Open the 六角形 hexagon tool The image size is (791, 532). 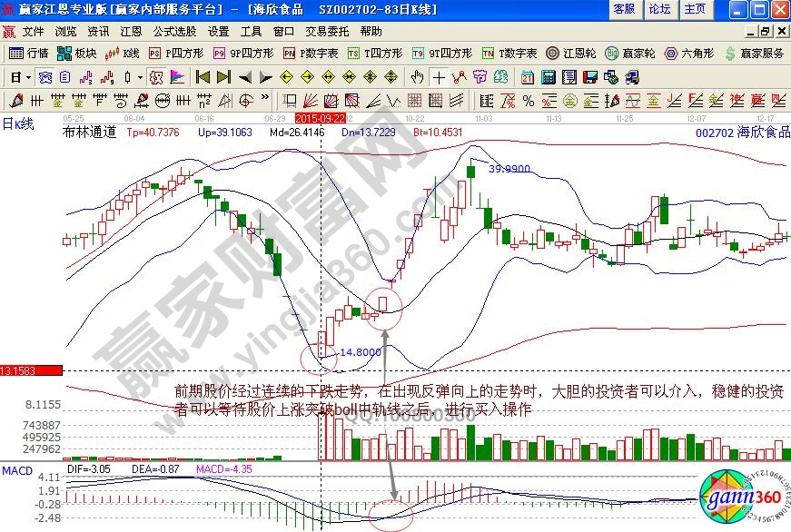[x=689, y=53]
